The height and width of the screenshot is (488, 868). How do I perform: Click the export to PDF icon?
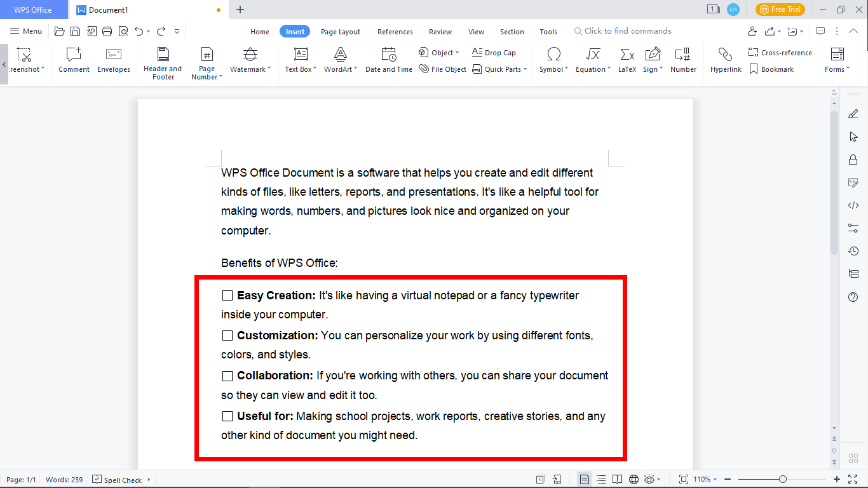click(92, 31)
